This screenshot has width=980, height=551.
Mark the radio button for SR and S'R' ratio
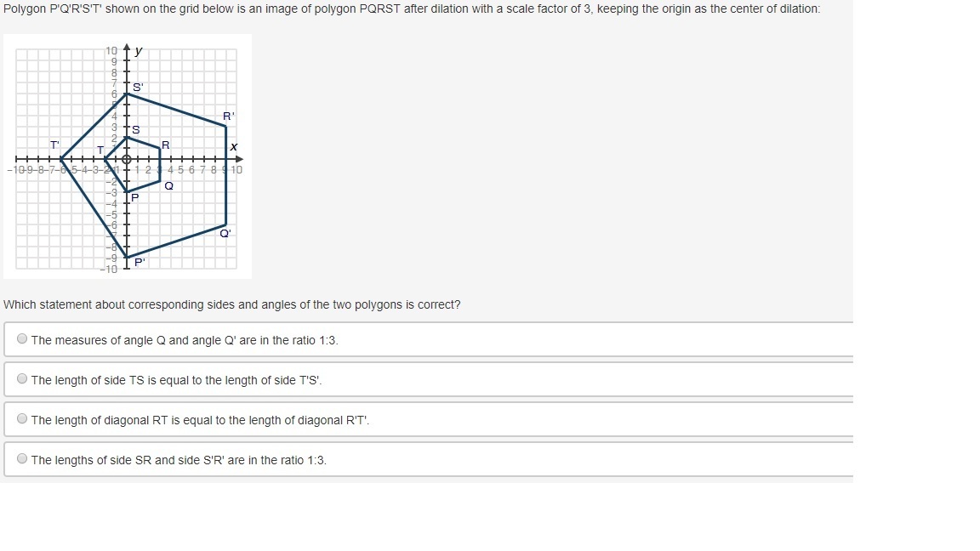coord(22,459)
